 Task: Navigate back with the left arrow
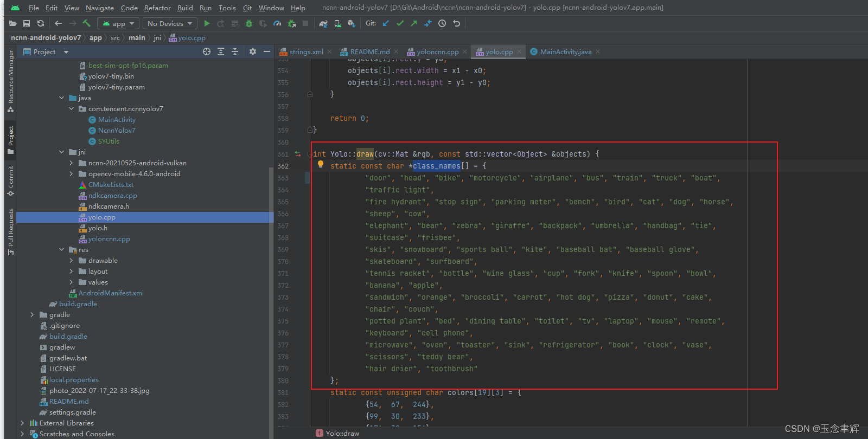[x=58, y=23]
